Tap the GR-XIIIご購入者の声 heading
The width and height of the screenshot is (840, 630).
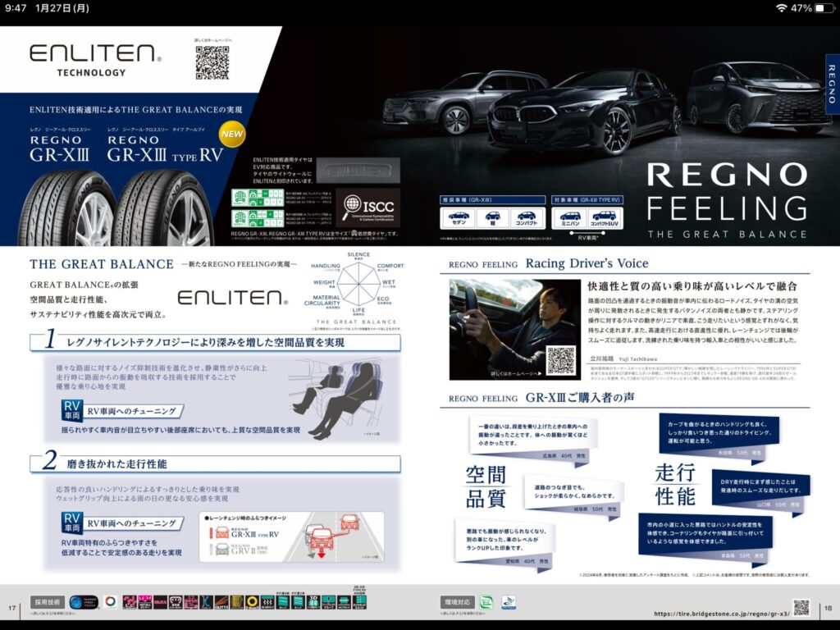point(580,398)
